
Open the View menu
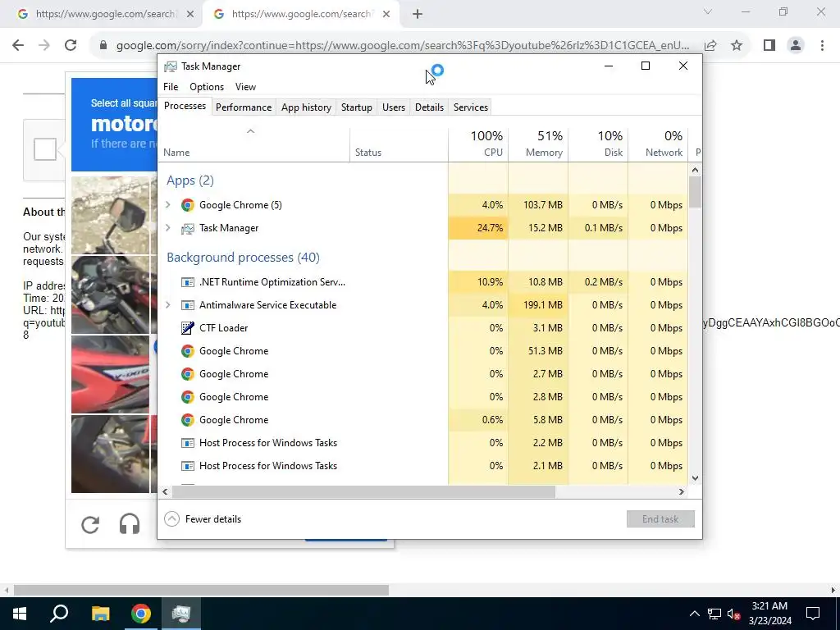tap(245, 87)
